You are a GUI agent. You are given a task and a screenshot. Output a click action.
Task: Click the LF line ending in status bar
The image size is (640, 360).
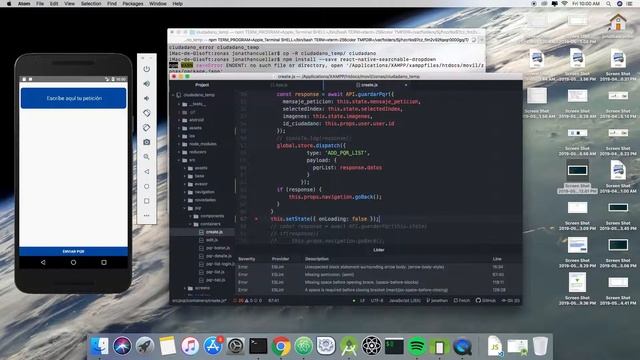(362, 300)
